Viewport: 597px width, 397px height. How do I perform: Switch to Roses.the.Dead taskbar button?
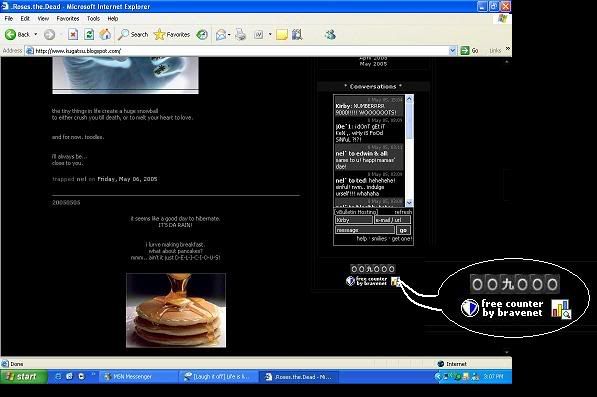[x=298, y=377]
